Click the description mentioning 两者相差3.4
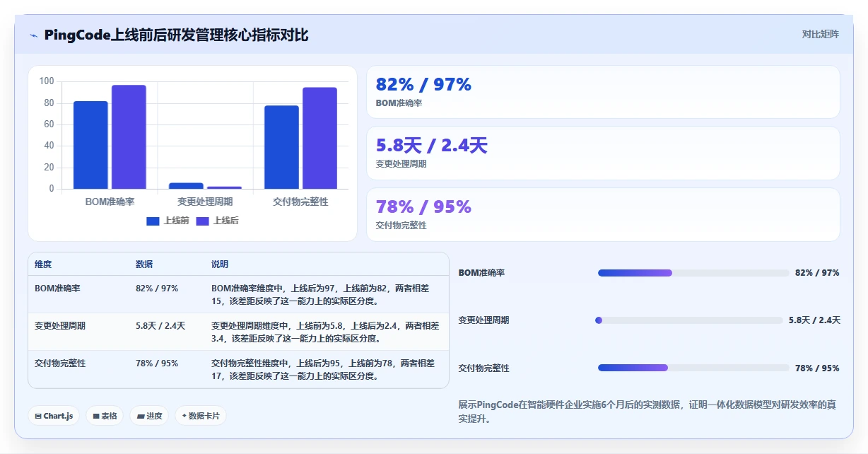The height and width of the screenshot is (454, 868). [x=325, y=332]
